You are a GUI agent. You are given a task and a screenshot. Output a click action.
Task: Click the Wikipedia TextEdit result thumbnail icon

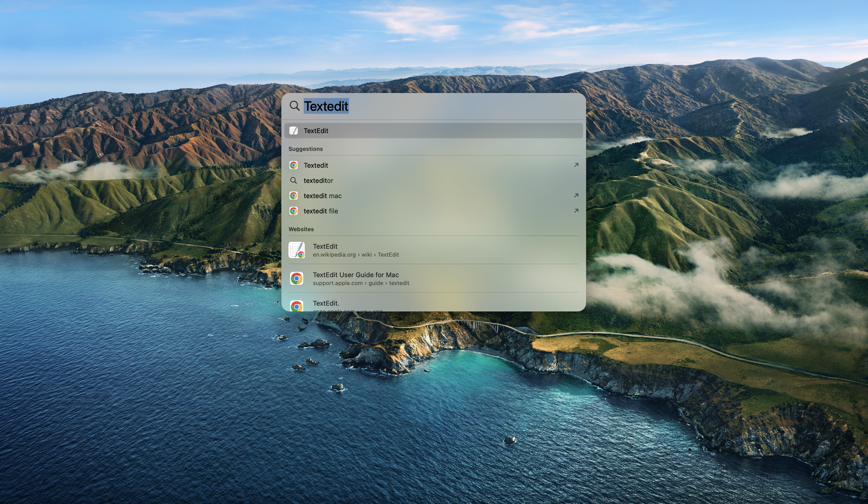tap(297, 250)
